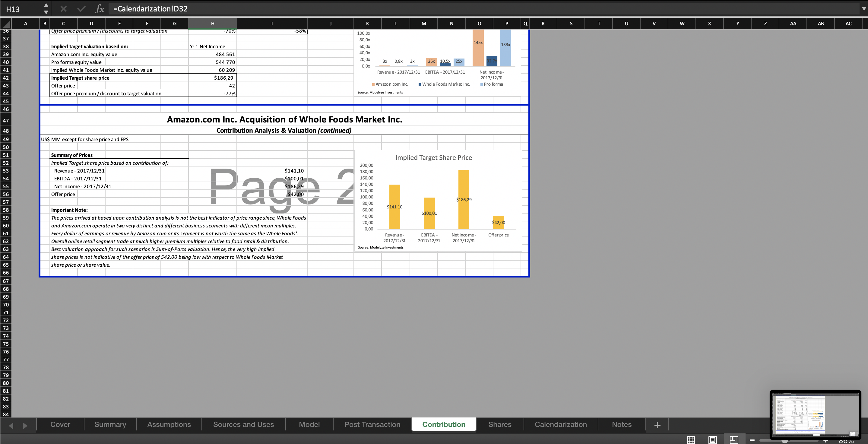Open the Post Transaction sheet tab

coord(372,424)
